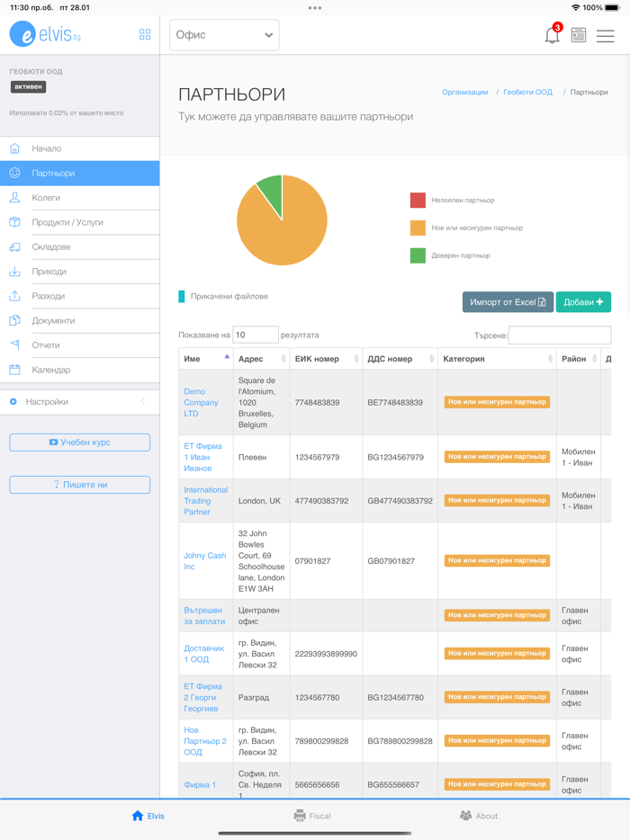Screen dimensions: 630x840
Task: Open the Fiscal tab at bottom
Action: tap(312, 816)
